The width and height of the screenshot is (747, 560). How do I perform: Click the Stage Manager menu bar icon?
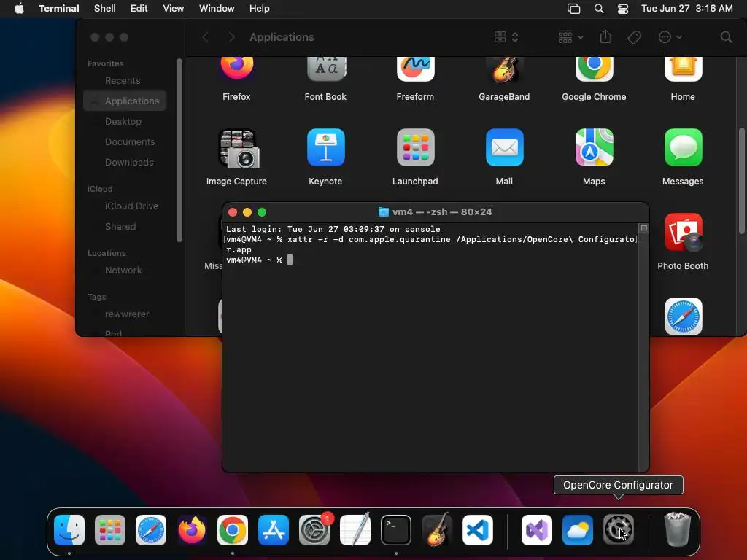point(573,9)
